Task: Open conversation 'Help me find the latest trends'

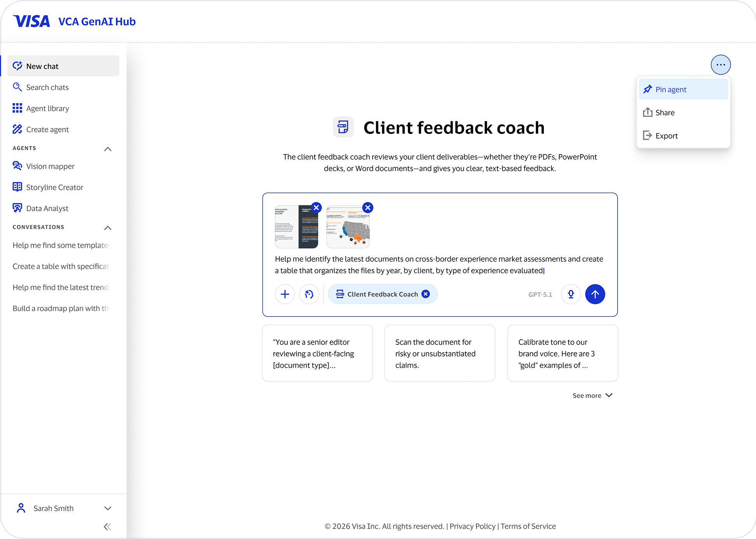Action: coord(61,287)
